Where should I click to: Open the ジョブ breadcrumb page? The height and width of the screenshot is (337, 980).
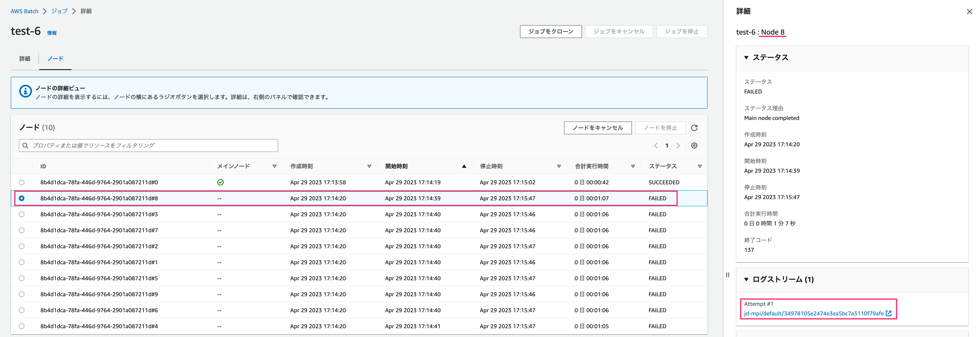click(x=59, y=11)
